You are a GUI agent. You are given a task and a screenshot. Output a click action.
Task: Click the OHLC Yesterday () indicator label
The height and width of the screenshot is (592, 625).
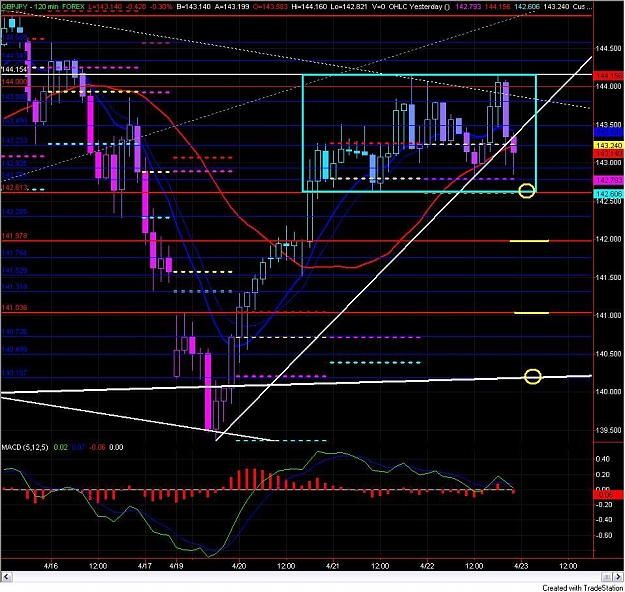pos(421,7)
